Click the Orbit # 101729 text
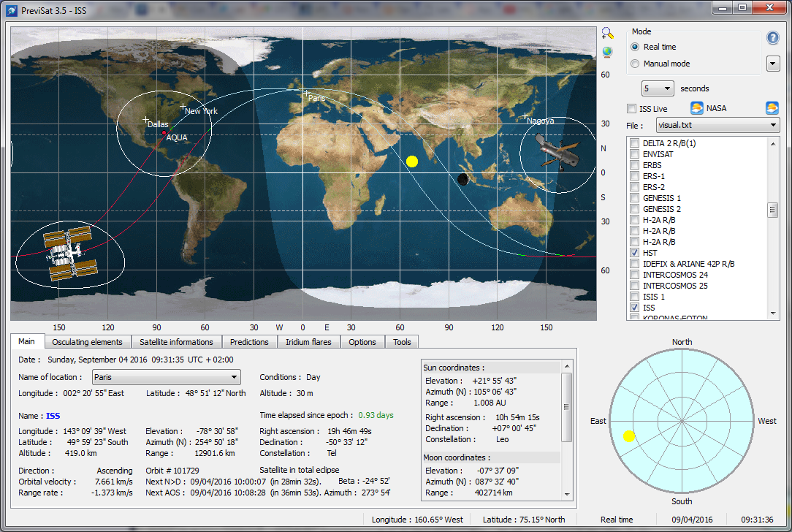 [x=172, y=471]
